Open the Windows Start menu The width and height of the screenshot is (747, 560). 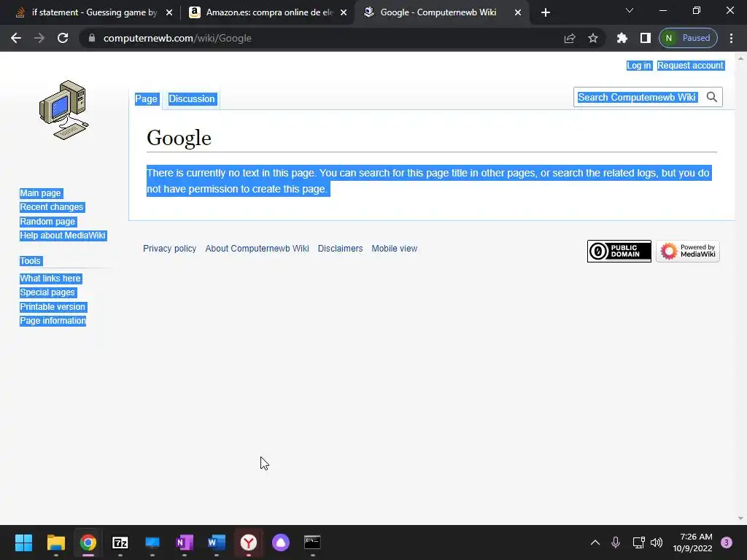[23, 542]
